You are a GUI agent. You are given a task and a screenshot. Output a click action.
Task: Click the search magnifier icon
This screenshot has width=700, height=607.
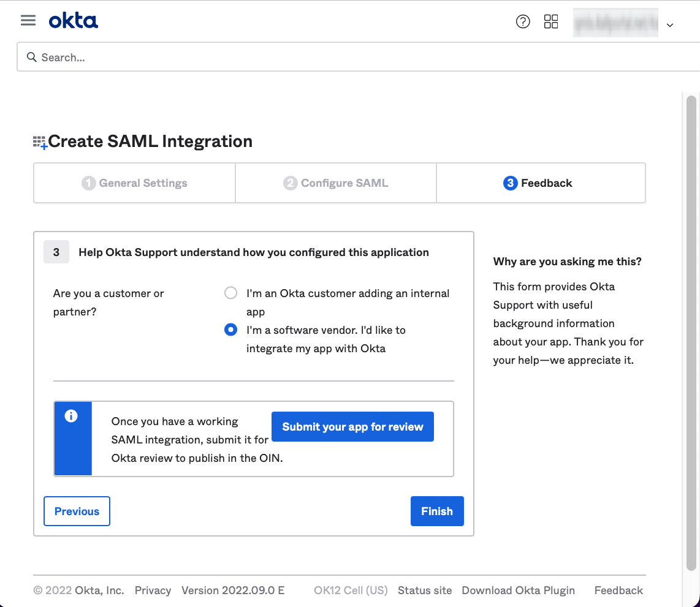coord(32,57)
